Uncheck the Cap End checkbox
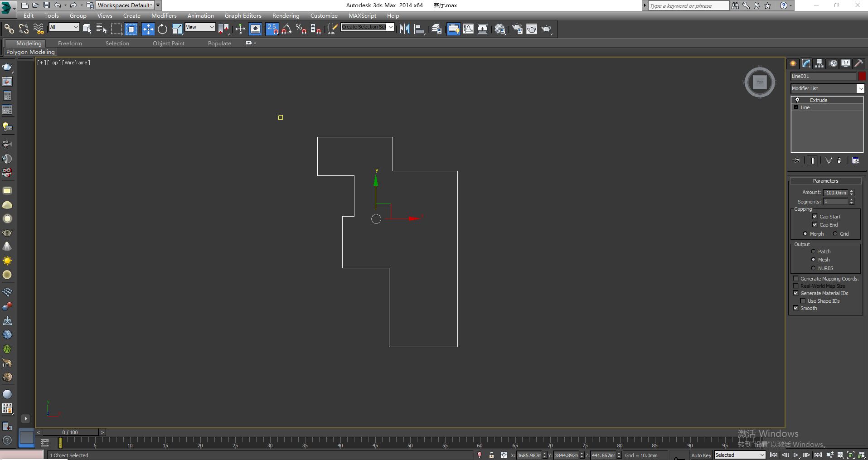This screenshot has height=460, width=868. 815,225
